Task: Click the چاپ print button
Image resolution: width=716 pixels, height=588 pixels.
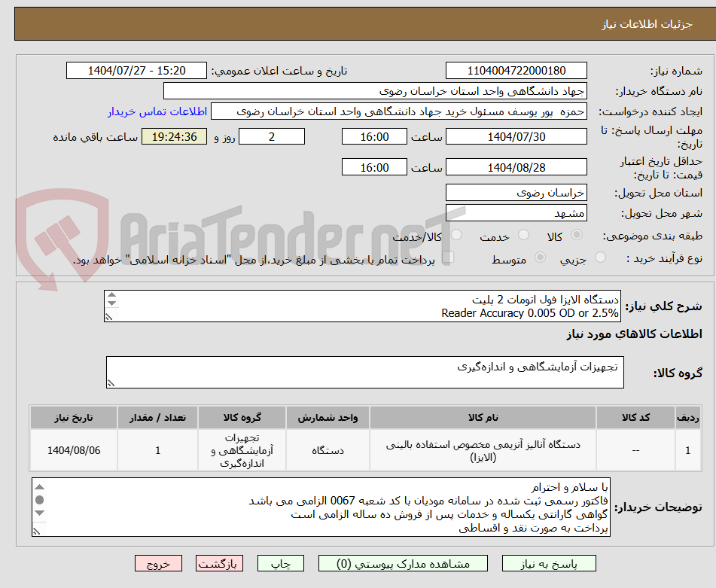Action: click(280, 563)
